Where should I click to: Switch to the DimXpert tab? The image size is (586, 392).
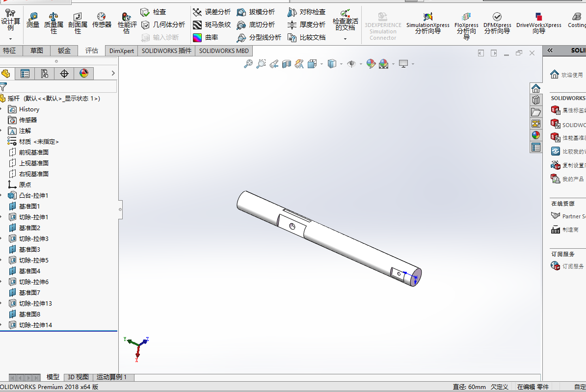(x=121, y=51)
